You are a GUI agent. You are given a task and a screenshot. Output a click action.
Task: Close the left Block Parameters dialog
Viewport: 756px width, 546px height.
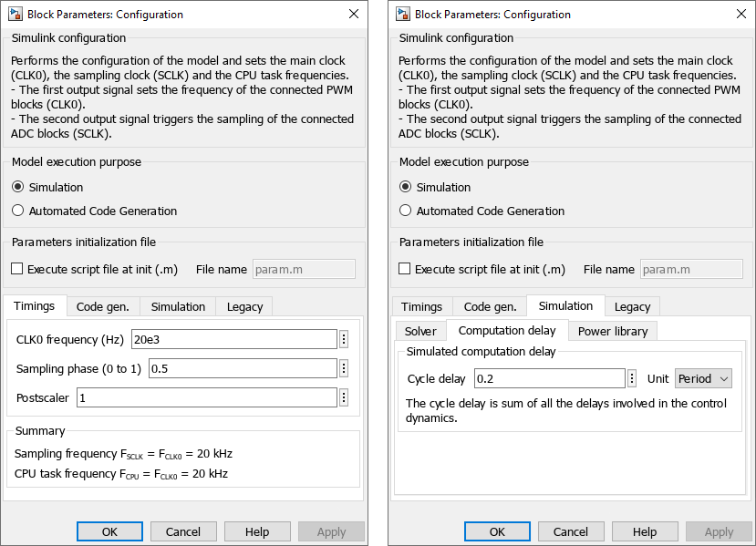(x=354, y=14)
